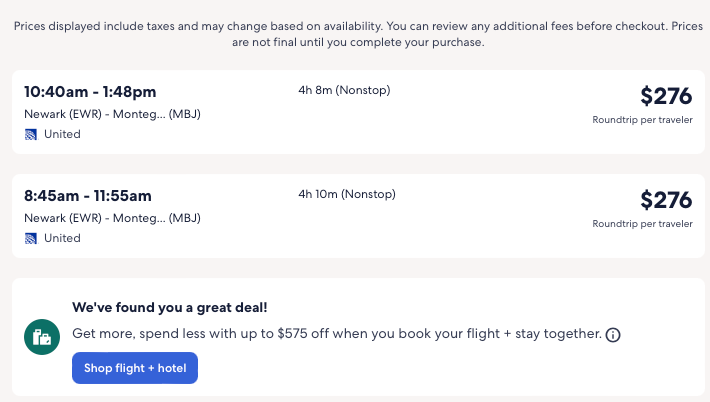Click United logo on 10:40am flight
Screen dimensions: 710x402
tap(31, 134)
